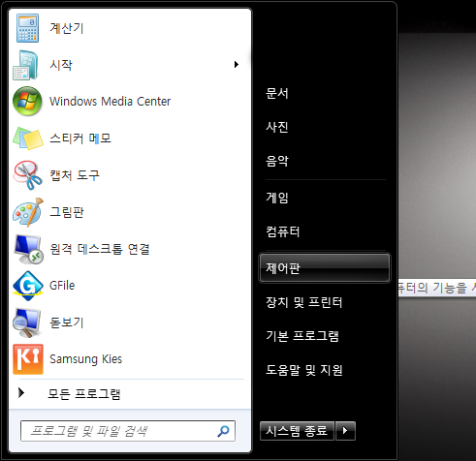
Task: Open the 스티커 메모 sticky notes icon
Action: (x=28, y=138)
